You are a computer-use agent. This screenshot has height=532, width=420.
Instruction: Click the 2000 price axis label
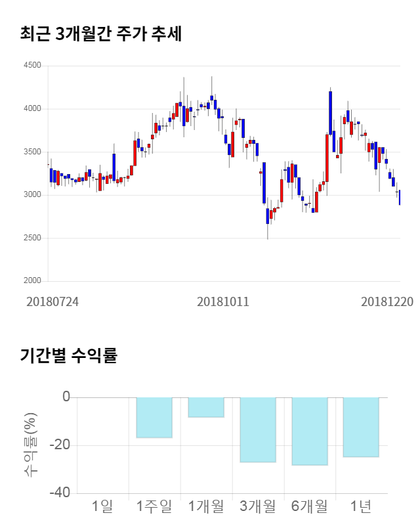click(32, 281)
